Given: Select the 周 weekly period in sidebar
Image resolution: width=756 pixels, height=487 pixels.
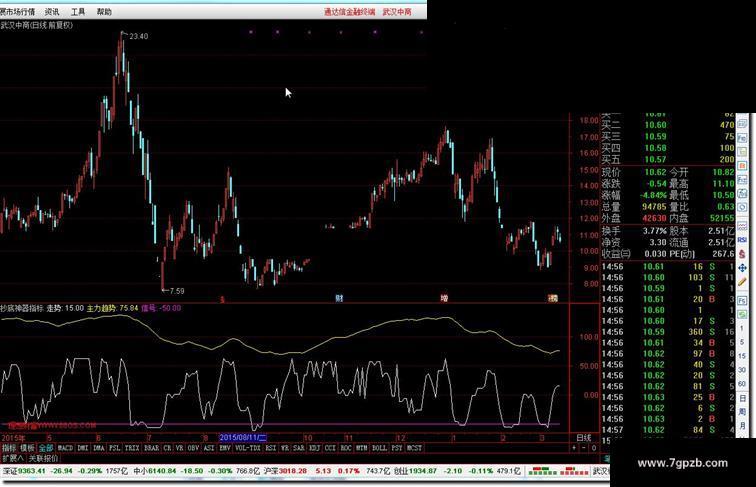Looking at the screenshot, I should pyautogui.click(x=742, y=412).
